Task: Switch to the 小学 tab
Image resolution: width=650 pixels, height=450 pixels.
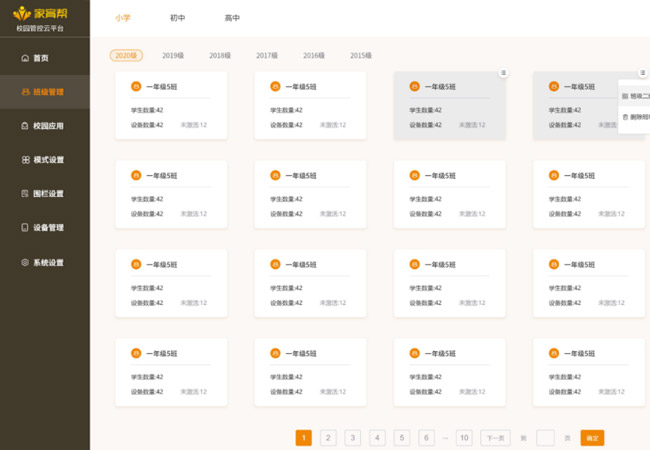Action: coord(123,18)
